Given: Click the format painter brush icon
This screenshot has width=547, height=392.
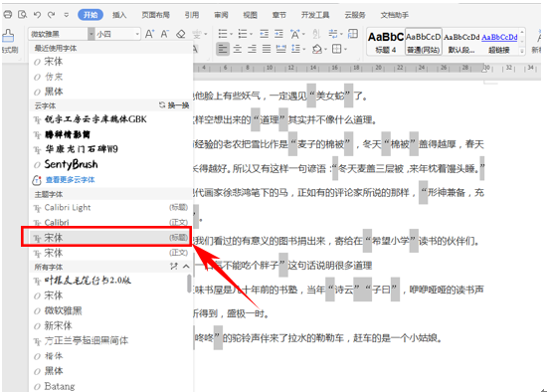Looking at the screenshot, I should point(8,35).
